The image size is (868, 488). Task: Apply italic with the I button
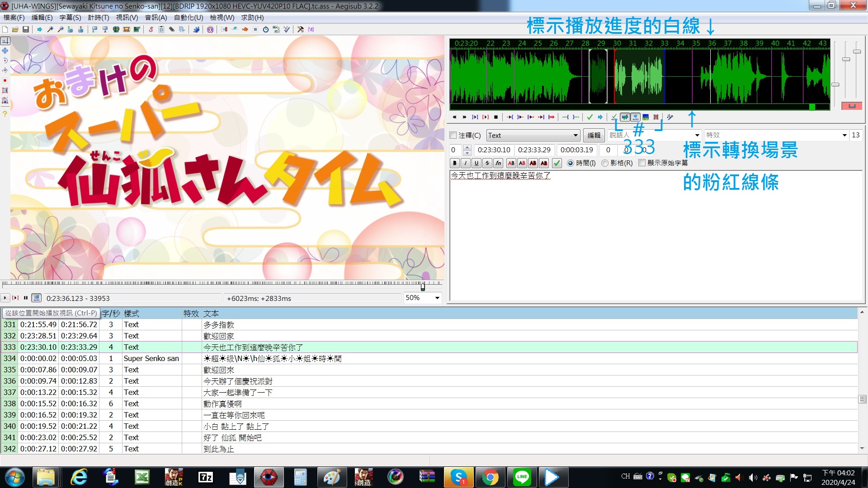[466, 163]
